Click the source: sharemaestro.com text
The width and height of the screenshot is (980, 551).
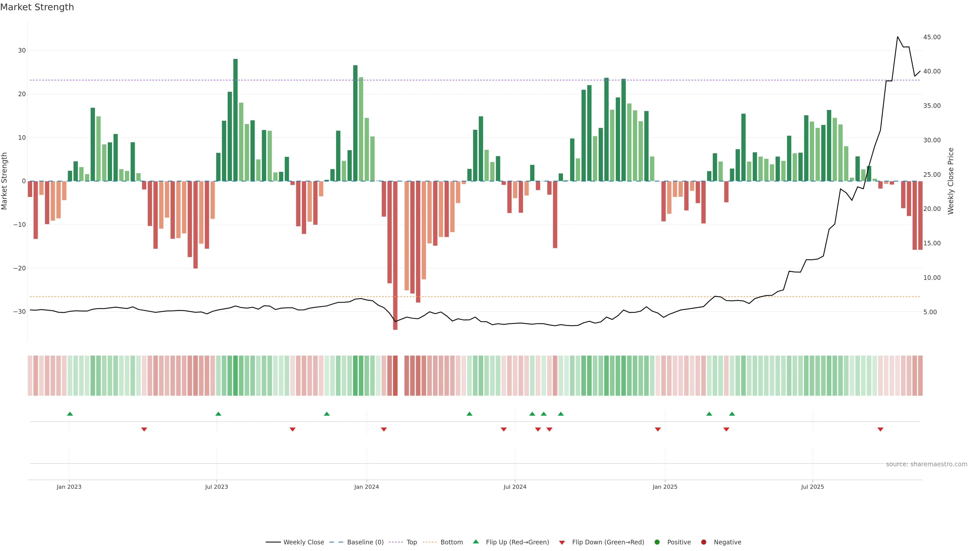click(926, 464)
